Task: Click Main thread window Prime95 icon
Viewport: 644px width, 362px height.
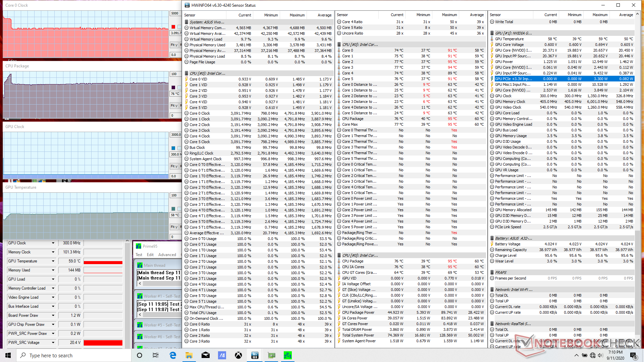Action: 140,265
